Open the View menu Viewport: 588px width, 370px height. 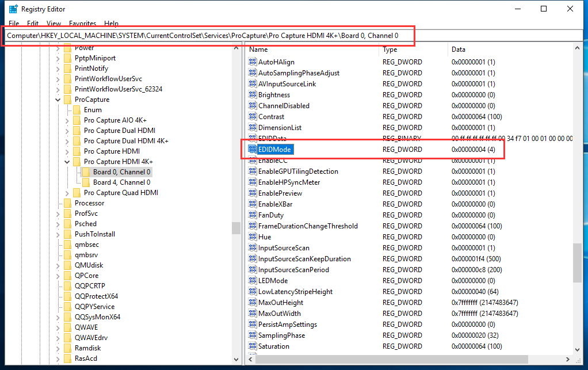54,23
